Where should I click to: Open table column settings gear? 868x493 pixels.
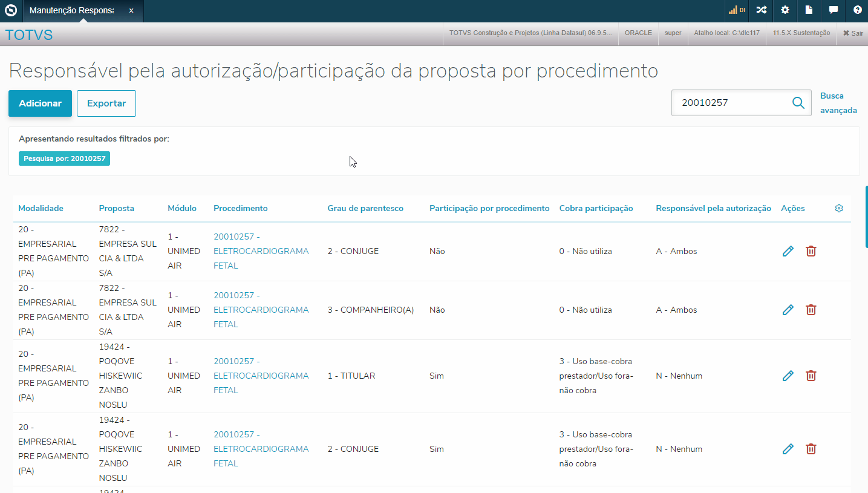[839, 208]
